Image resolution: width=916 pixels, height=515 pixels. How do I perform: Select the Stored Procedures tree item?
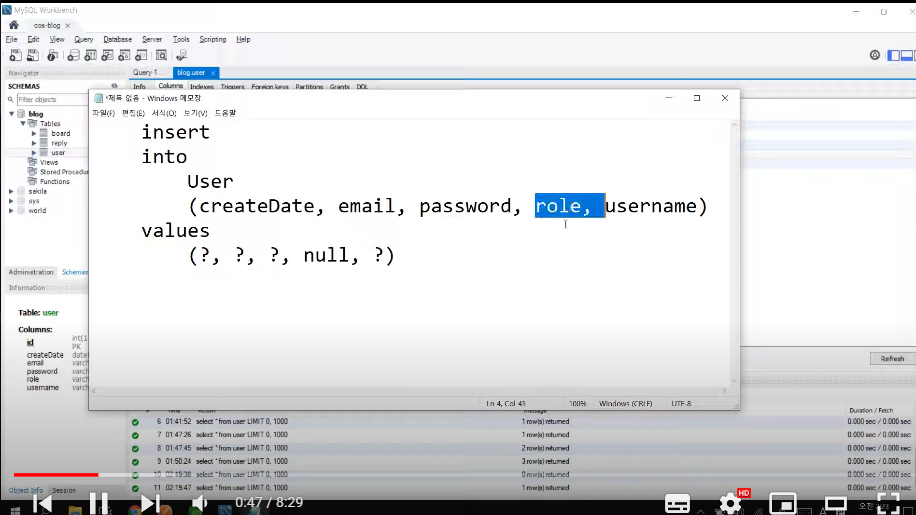click(x=64, y=172)
